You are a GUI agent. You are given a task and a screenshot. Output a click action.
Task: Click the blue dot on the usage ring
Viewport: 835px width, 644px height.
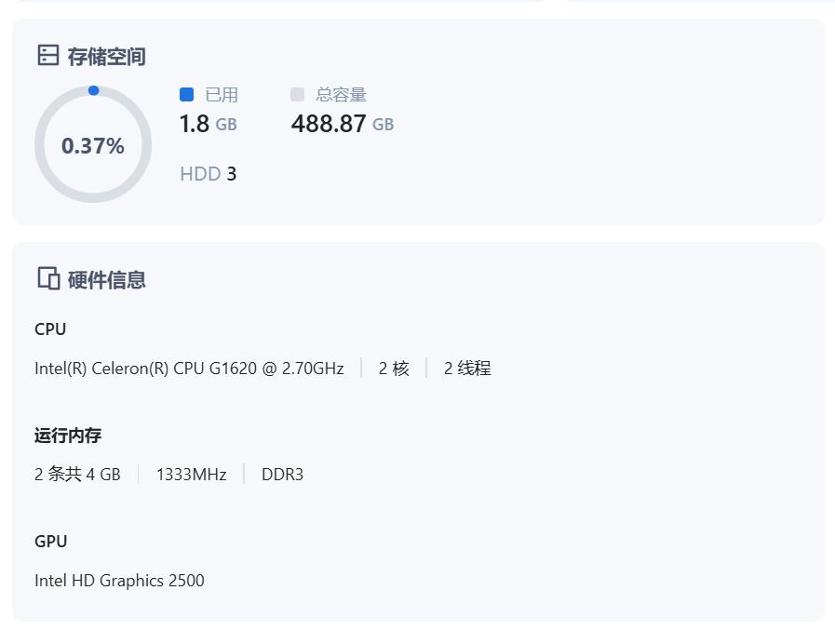93,90
